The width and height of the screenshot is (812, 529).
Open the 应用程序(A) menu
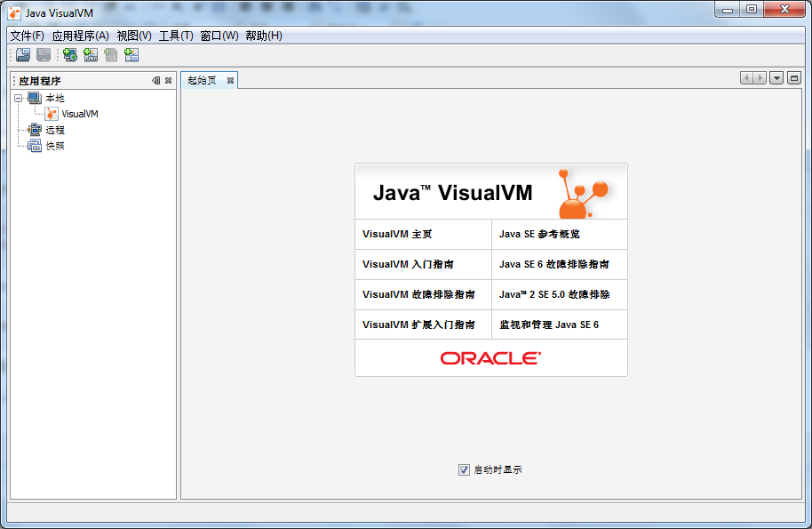tap(80, 36)
